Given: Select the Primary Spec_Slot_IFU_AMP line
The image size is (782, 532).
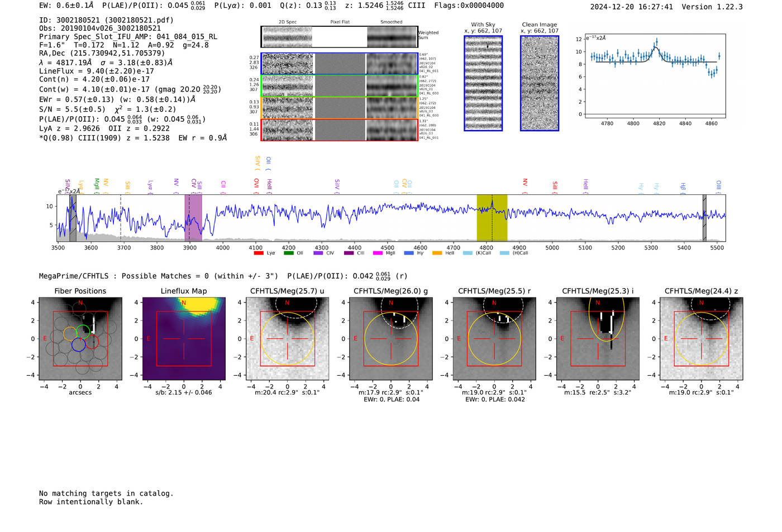Looking at the screenshot, I should (x=128, y=37).
